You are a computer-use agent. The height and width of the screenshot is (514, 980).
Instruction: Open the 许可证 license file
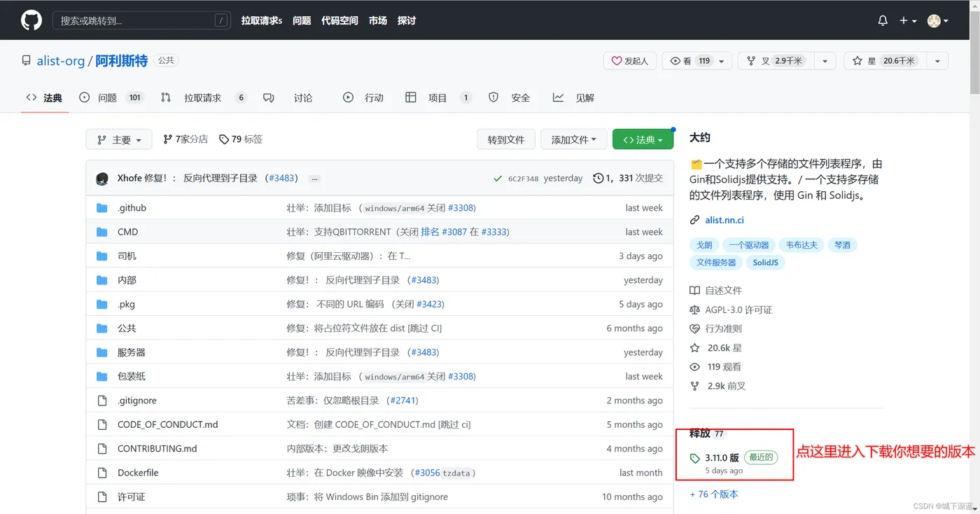(x=132, y=496)
